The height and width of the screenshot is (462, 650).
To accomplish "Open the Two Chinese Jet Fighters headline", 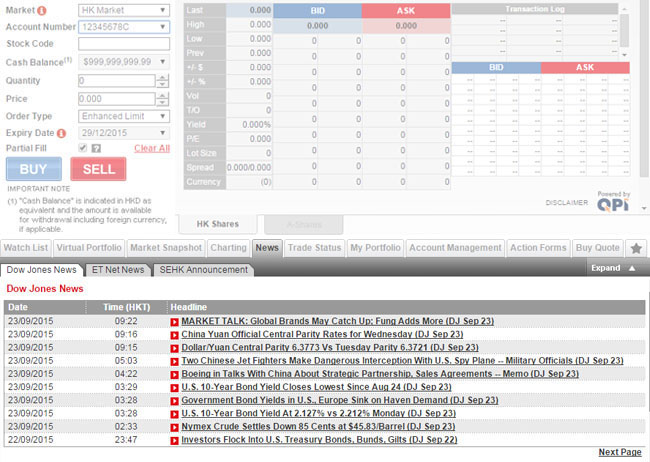I will point(402,361).
